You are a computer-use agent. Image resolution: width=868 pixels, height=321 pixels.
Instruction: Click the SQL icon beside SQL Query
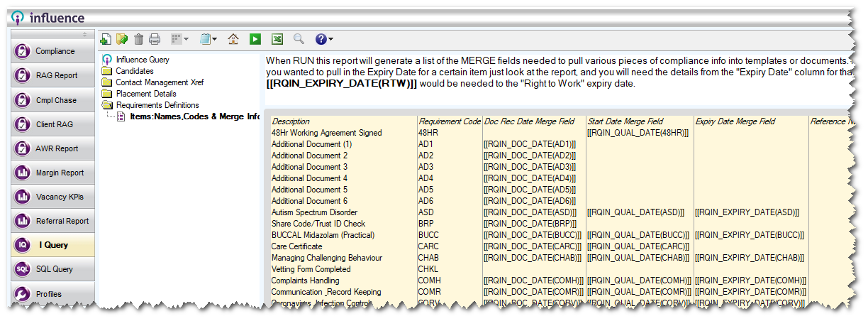click(x=22, y=269)
